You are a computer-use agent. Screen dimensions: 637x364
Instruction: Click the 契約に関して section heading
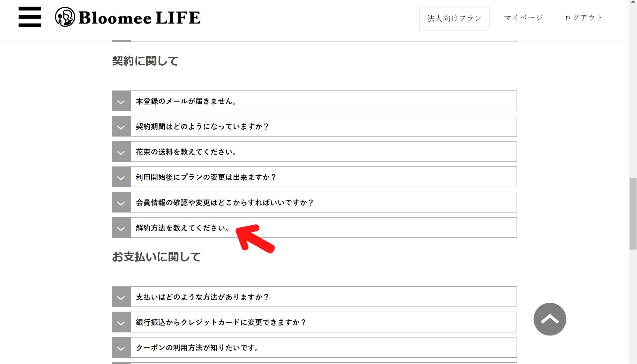point(145,61)
